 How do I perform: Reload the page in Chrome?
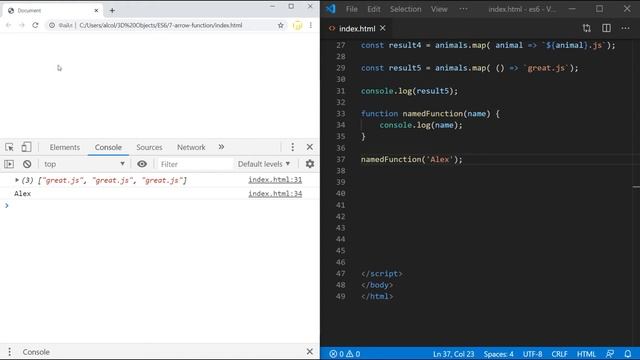point(36,25)
